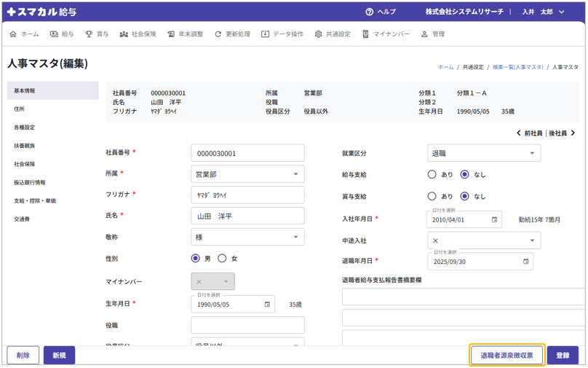Open calendar picker for 入社年月日

click(x=494, y=219)
